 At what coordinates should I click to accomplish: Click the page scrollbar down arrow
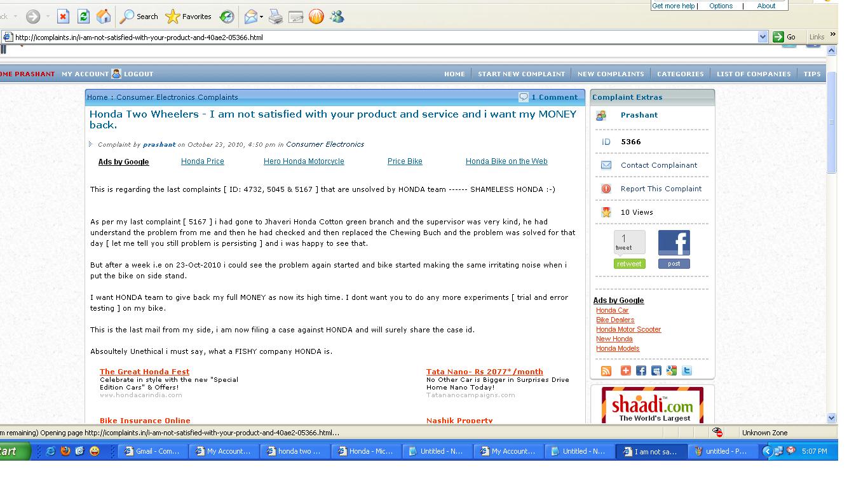coord(832,418)
